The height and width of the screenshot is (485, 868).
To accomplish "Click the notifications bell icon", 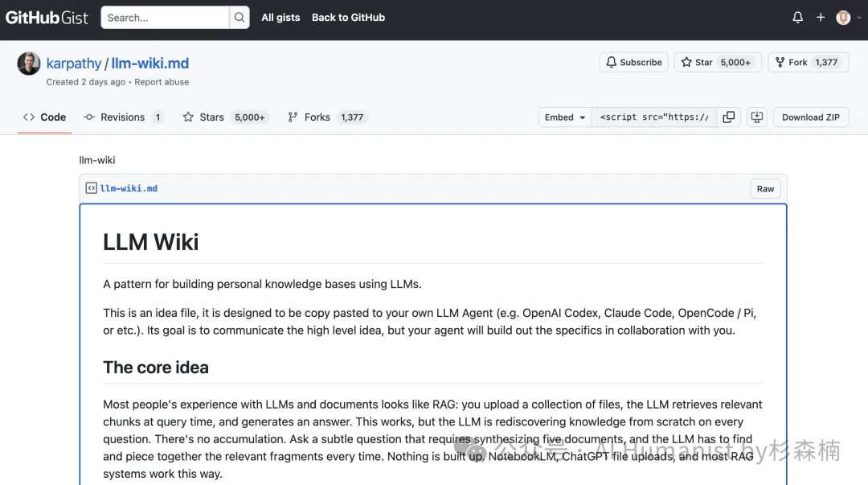I will tap(796, 17).
